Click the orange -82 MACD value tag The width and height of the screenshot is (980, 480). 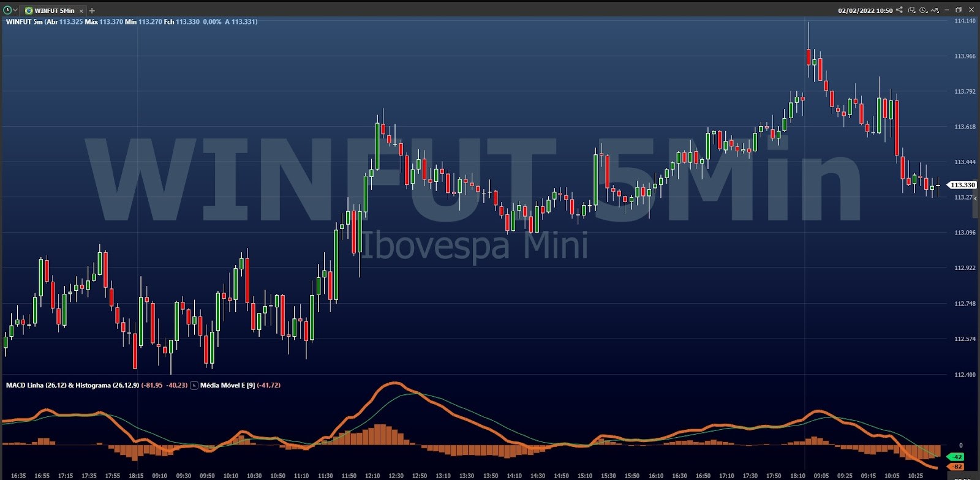(x=956, y=467)
